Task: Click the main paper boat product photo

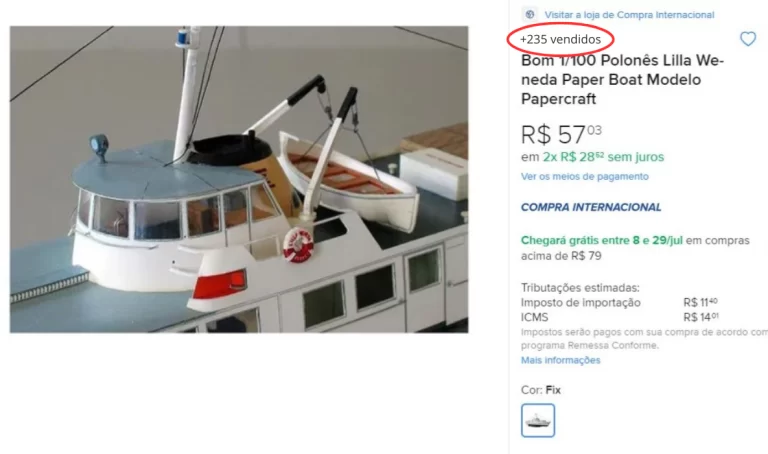Action: [x=239, y=179]
